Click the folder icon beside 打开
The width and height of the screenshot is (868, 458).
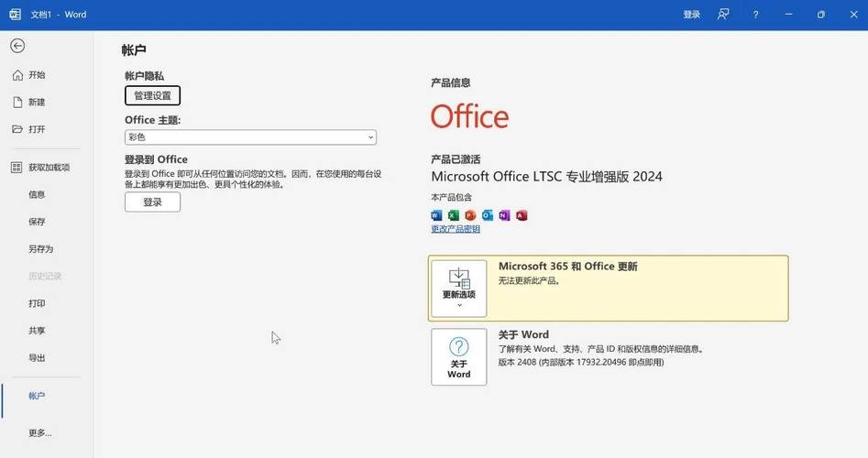17,129
